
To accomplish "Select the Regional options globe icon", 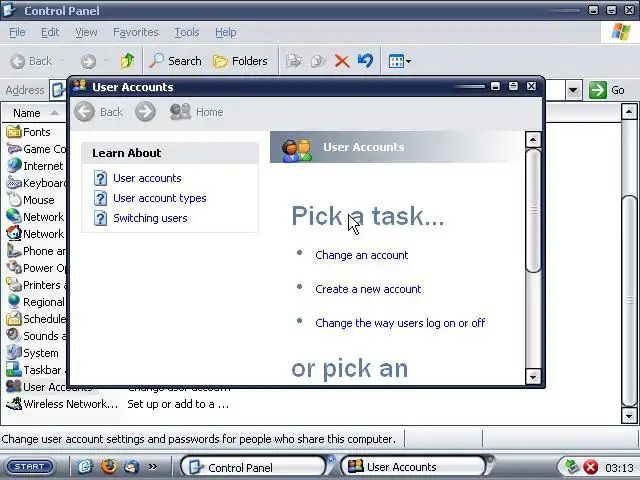I will tap(14, 302).
